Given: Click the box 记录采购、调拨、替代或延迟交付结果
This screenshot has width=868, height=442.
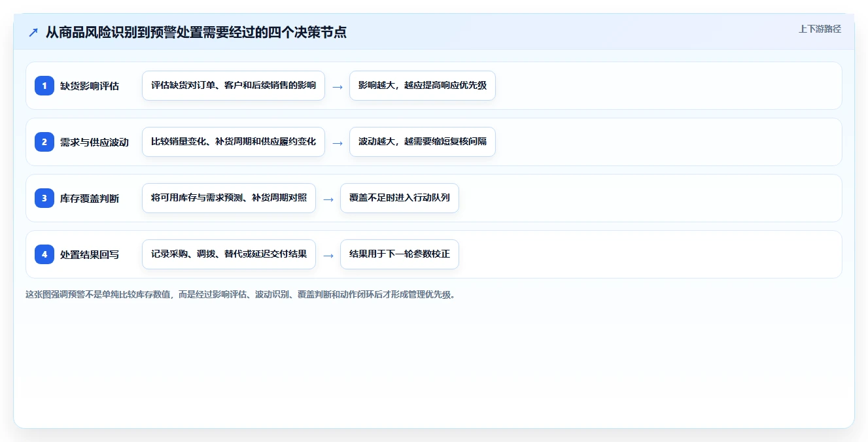Looking at the screenshot, I should tap(229, 254).
